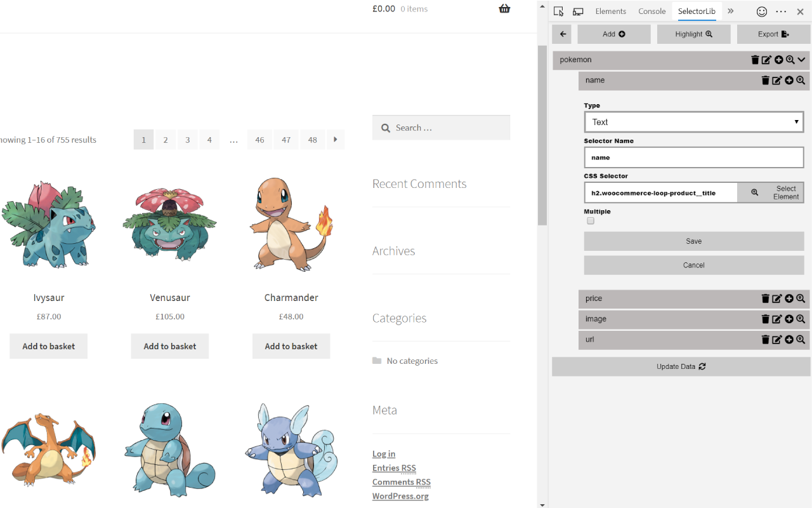812x508 pixels.
Task: Go to results page 47
Action: pos(286,140)
